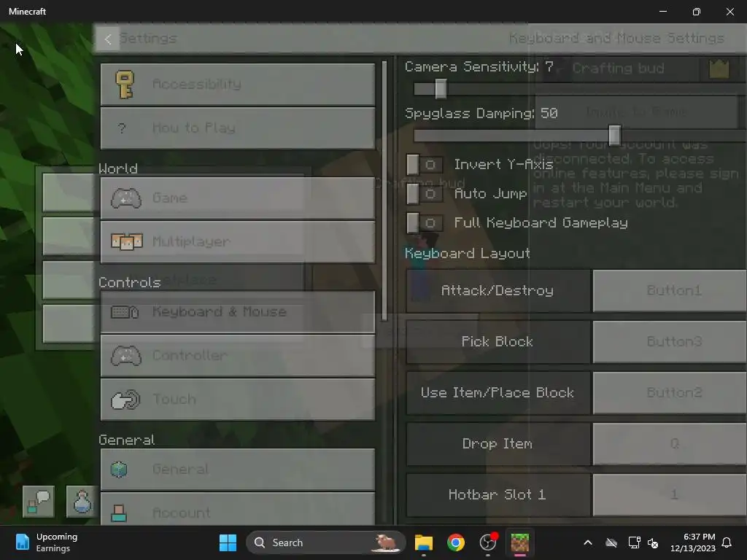Click the network display tray icon
The image size is (747, 560).
pyautogui.click(x=634, y=542)
